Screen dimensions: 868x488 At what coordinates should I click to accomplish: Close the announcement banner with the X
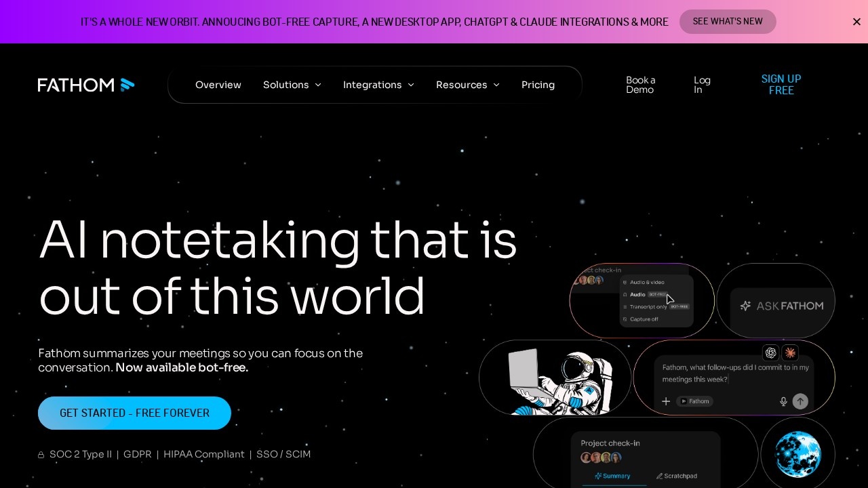(x=856, y=22)
